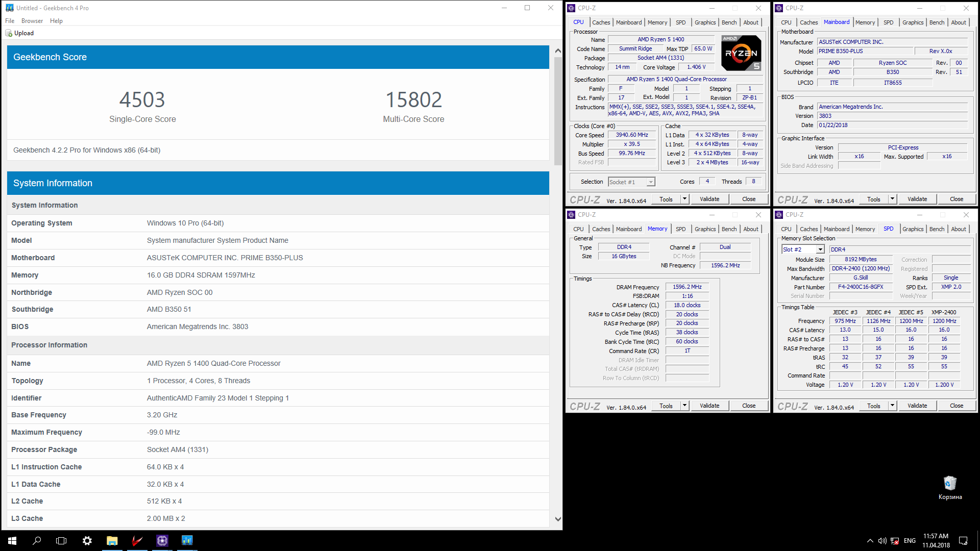
Task: Select Mainboard tab in SPD CPU-Z window
Action: point(837,229)
